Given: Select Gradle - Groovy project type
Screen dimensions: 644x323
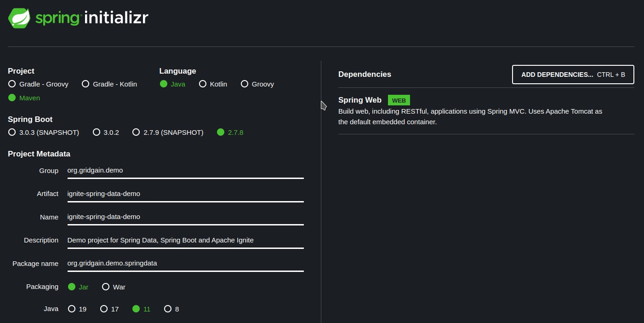Looking at the screenshot, I should 38,84.
